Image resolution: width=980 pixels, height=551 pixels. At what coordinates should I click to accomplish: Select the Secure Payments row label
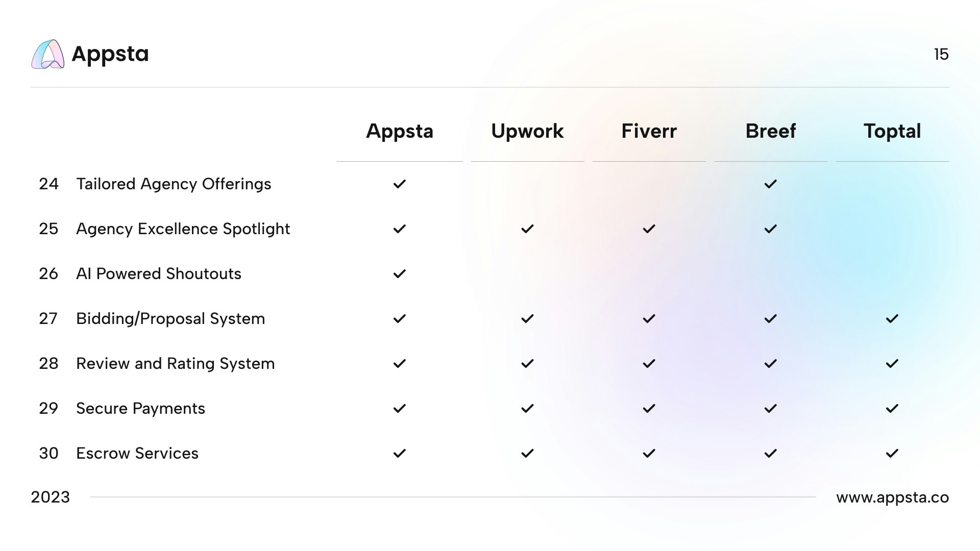tap(140, 409)
